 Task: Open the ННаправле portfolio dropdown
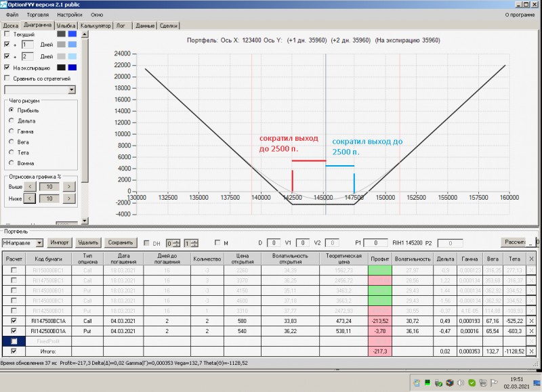[x=39, y=243]
